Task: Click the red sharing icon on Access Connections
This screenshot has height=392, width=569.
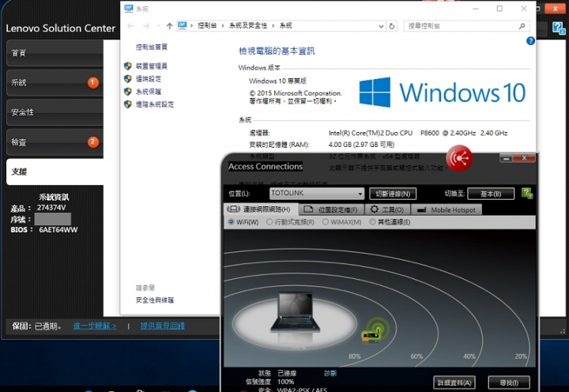Action: point(459,158)
